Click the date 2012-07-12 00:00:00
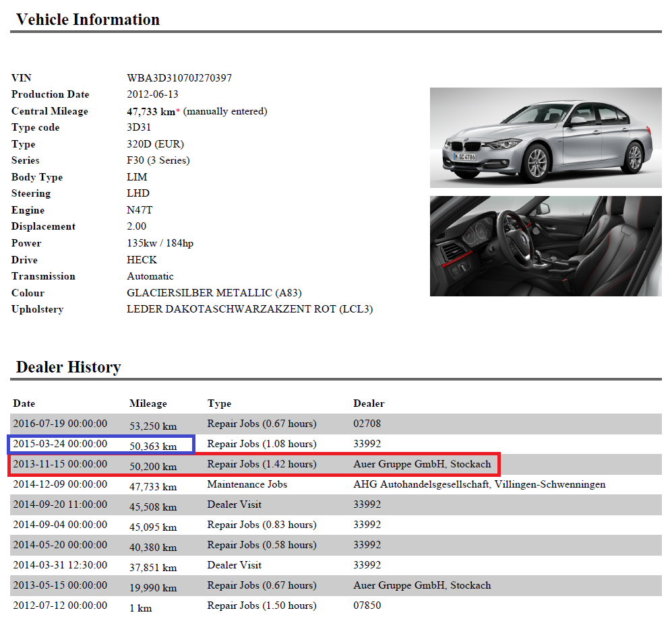This screenshot has width=672, height=621. click(x=60, y=606)
